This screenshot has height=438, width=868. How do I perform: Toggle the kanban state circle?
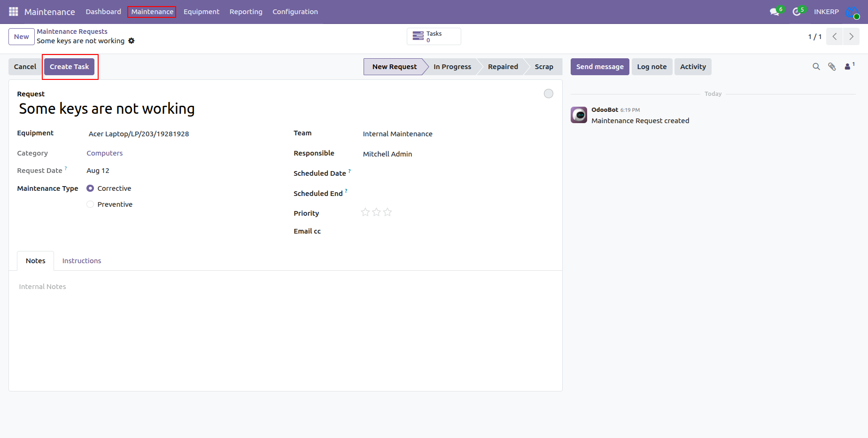pyautogui.click(x=549, y=94)
